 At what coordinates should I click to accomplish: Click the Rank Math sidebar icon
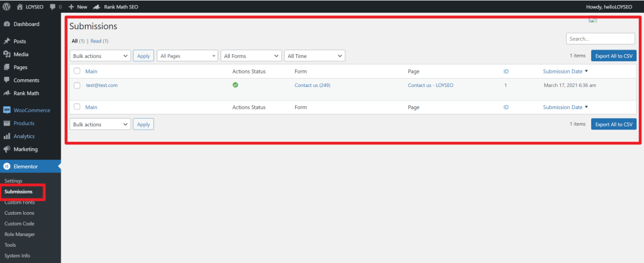click(x=6, y=93)
